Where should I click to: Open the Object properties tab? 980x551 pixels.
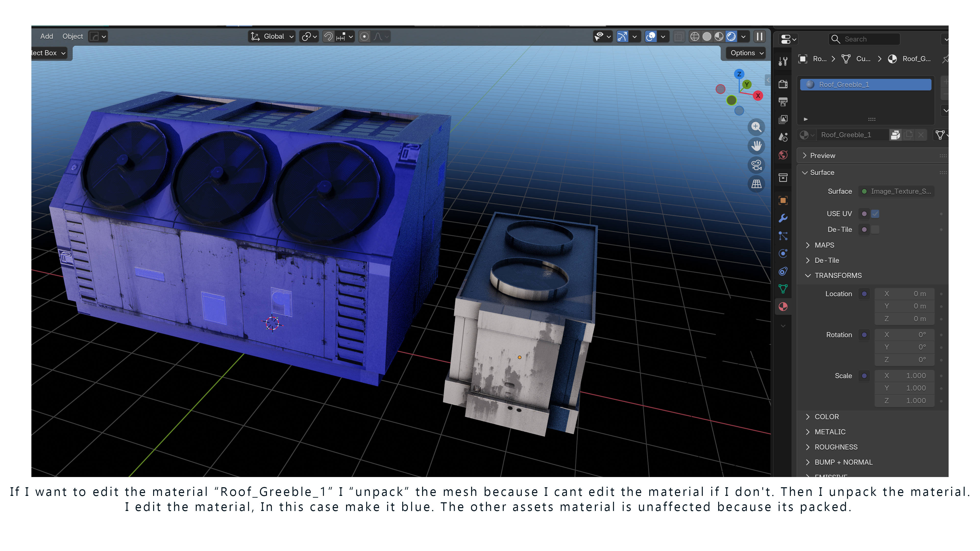(783, 201)
